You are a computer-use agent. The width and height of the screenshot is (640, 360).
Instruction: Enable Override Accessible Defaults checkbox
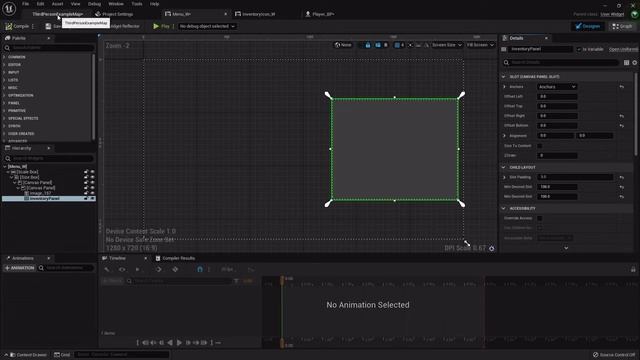(x=540, y=218)
